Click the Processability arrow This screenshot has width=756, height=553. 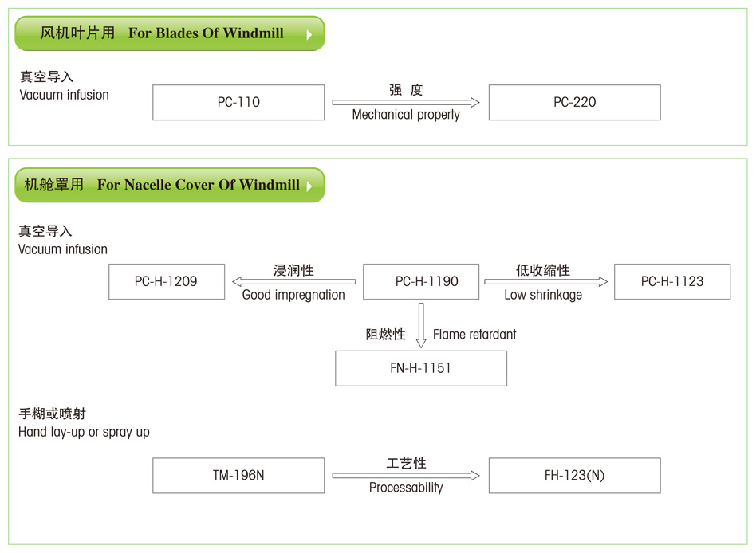click(406, 476)
